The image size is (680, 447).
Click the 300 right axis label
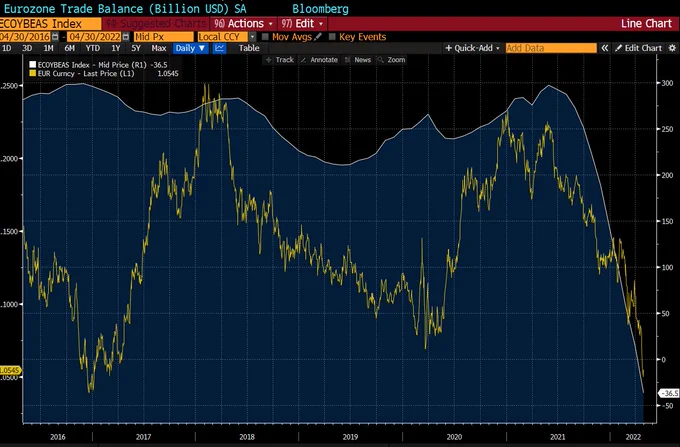coord(667,83)
